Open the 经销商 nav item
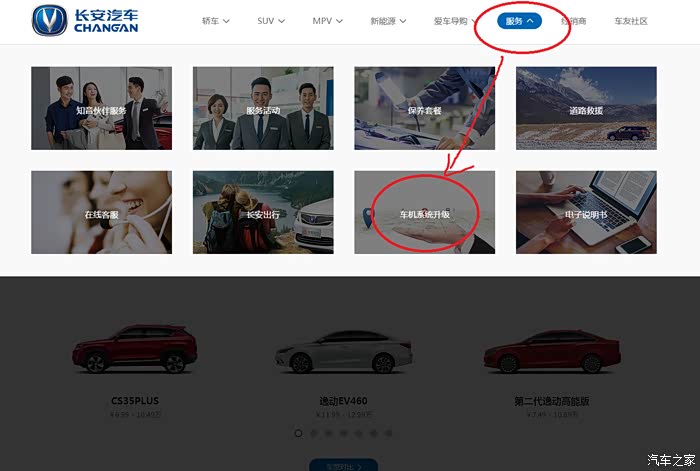This screenshot has width=700, height=471. 574,21
